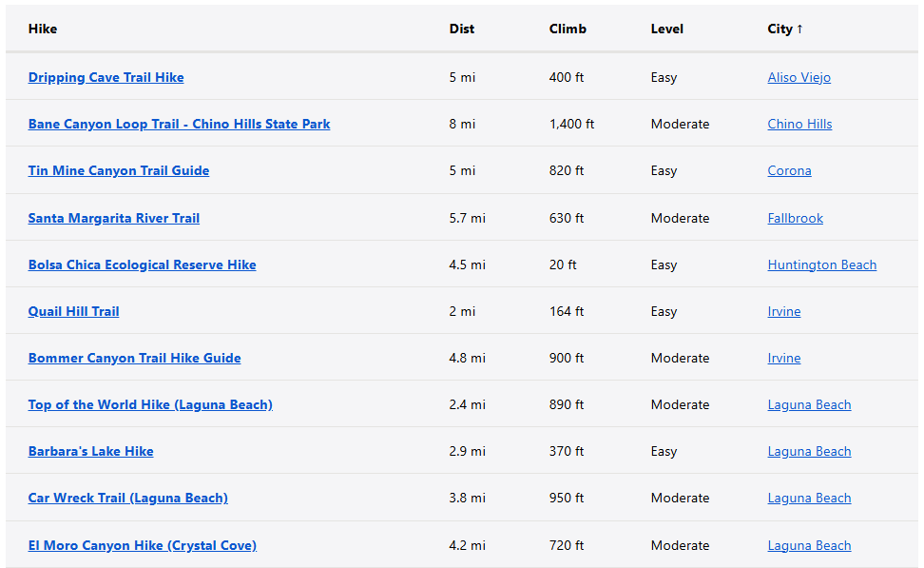The width and height of the screenshot is (924, 568).
Task: Open Bolsa Chica Ecological Reserve Hike
Action: pyautogui.click(x=142, y=265)
